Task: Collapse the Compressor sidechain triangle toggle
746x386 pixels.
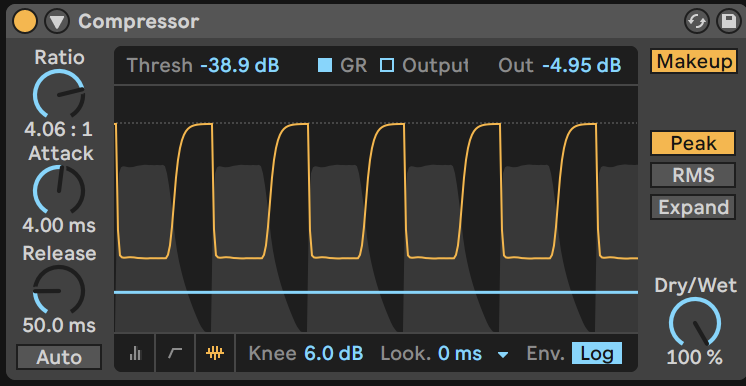Action: 57,21
